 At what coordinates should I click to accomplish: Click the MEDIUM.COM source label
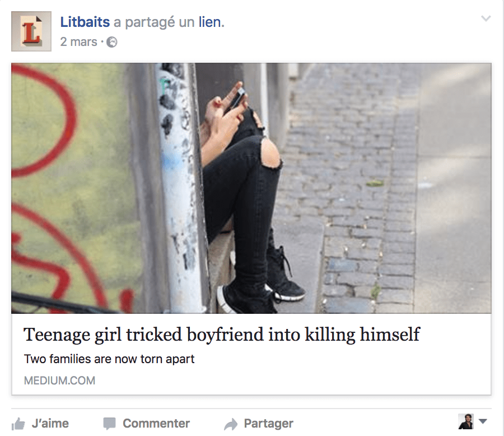tap(59, 381)
